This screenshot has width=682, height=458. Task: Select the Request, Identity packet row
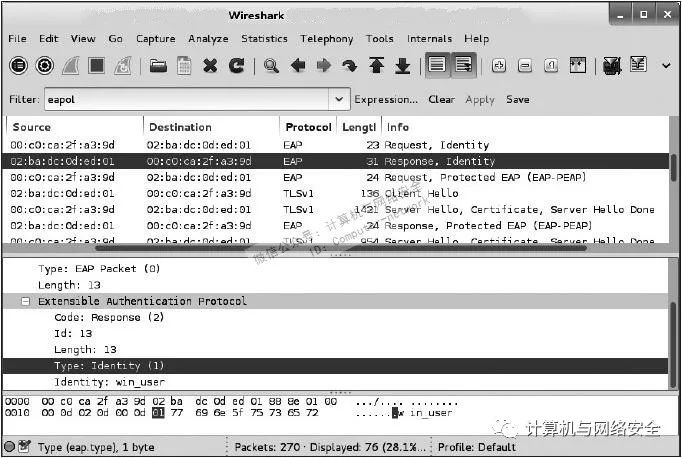point(336,145)
